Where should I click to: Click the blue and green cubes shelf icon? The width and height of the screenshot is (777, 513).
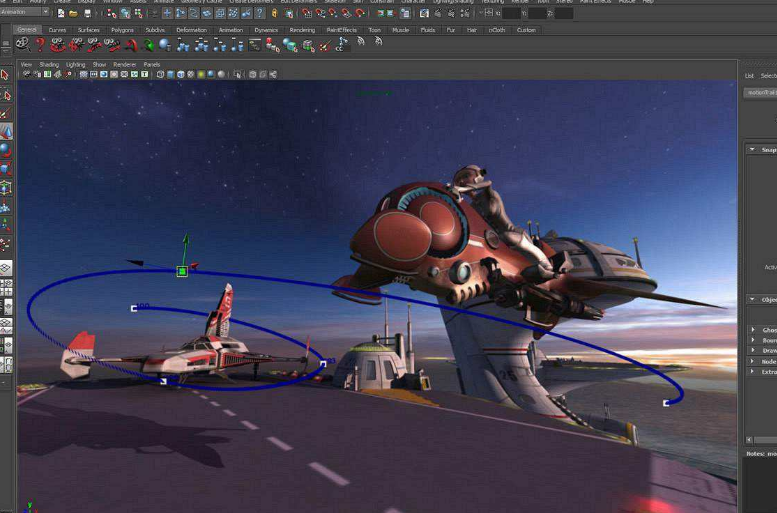pos(290,46)
